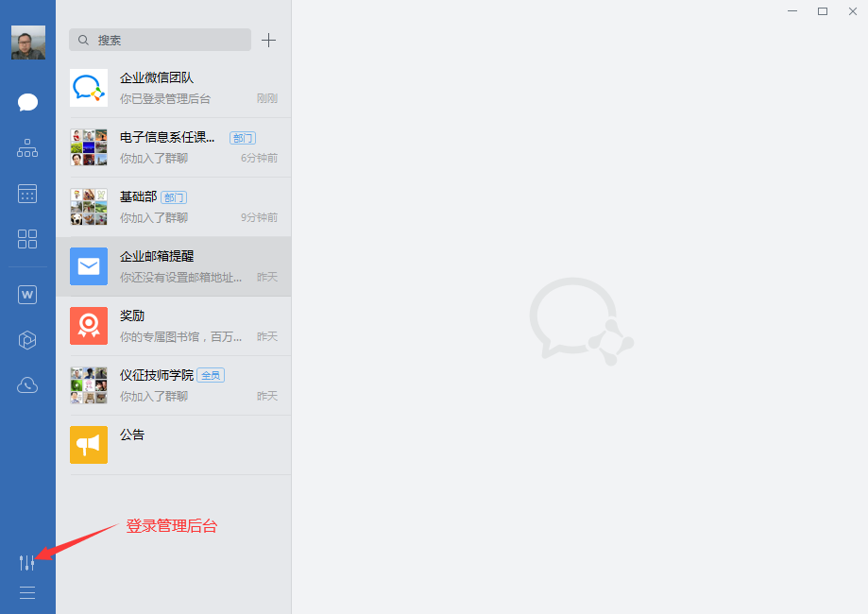868x614 pixels.
Task: Open the 奖励 rewards conversation
Action: click(x=174, y=326)
